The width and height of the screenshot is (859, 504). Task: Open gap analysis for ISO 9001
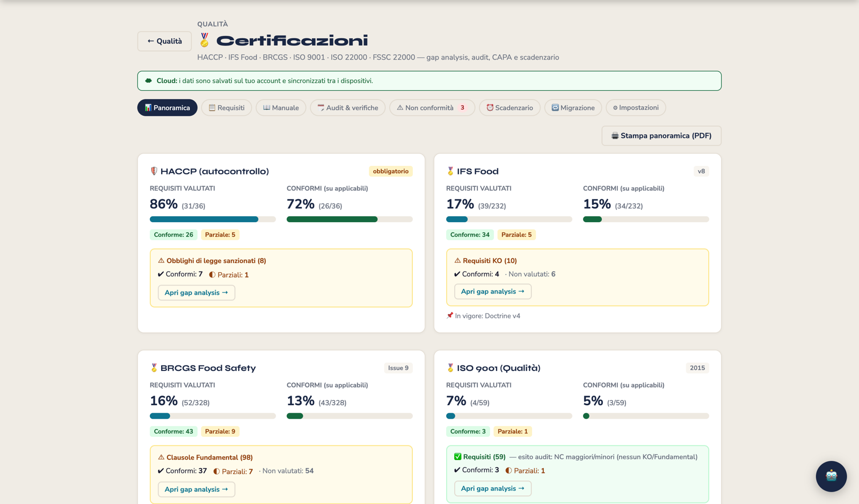point(493,488)
